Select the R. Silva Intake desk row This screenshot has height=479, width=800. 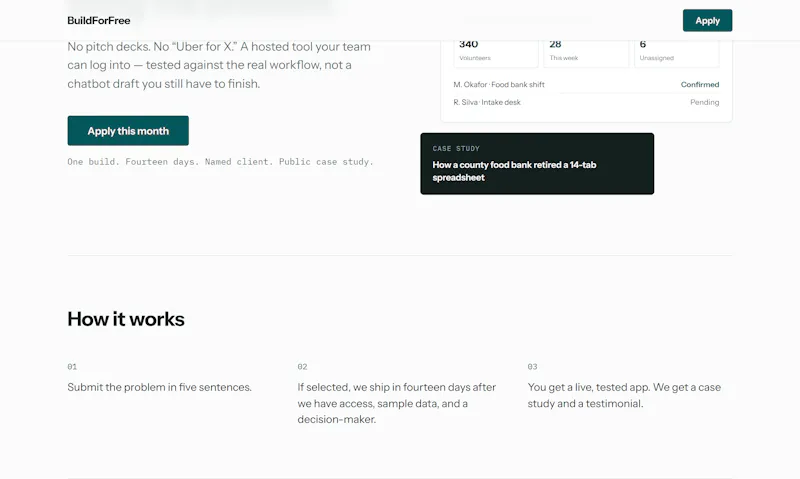tap(586, 102)
